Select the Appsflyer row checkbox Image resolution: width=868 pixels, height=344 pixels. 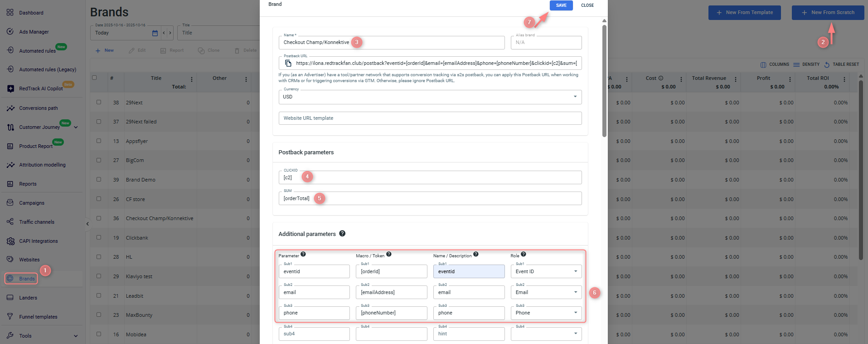(99, 141)
